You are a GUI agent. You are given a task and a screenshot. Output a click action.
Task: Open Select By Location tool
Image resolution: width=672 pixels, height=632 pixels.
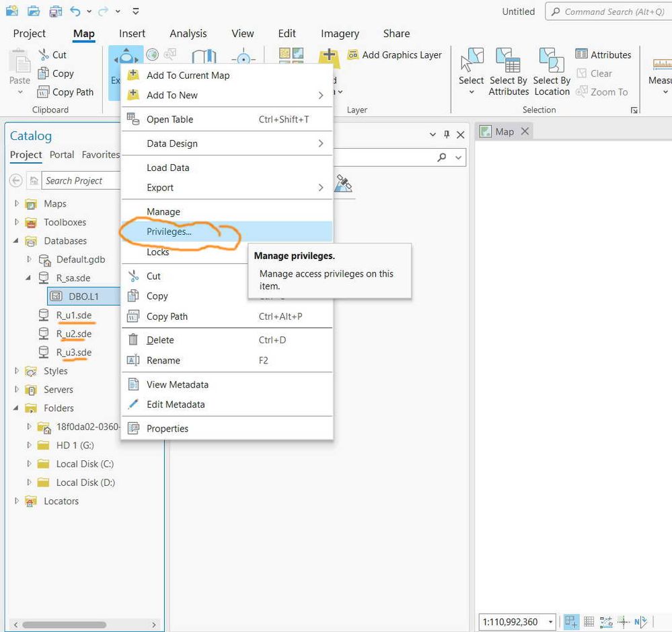click(552, 71)
